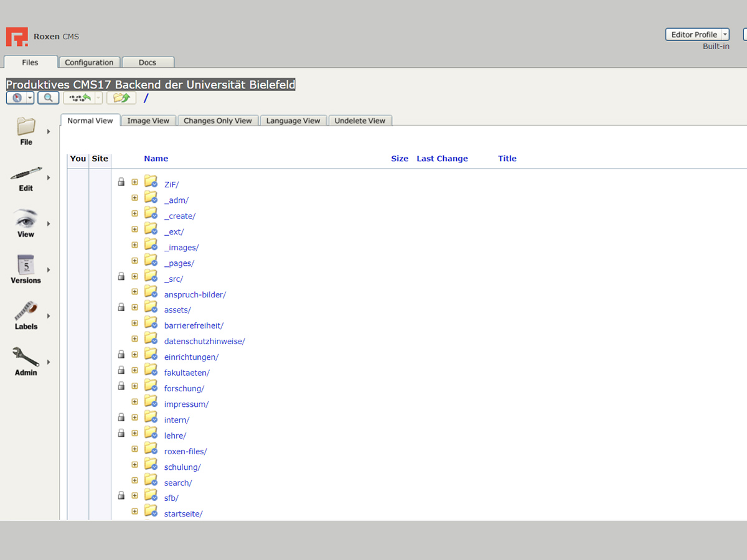Screen dimensions: 747x560
Task: Open the View eye sidebar menu
Action: (x=26, y=223)
